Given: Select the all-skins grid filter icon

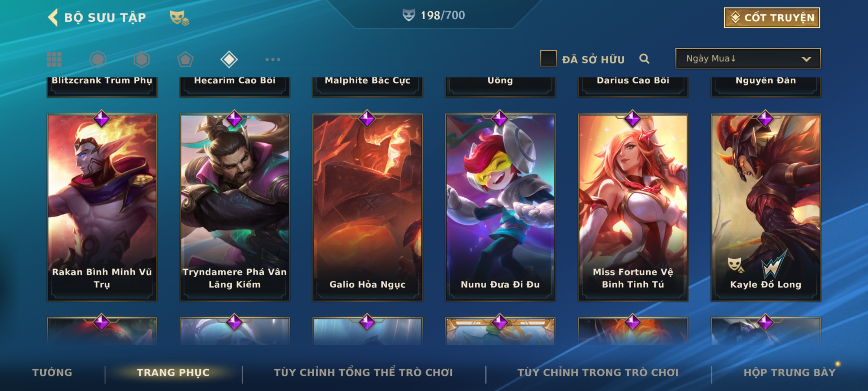Looking at the screenshot, I should pyautogui.click(x=54, y=59).
